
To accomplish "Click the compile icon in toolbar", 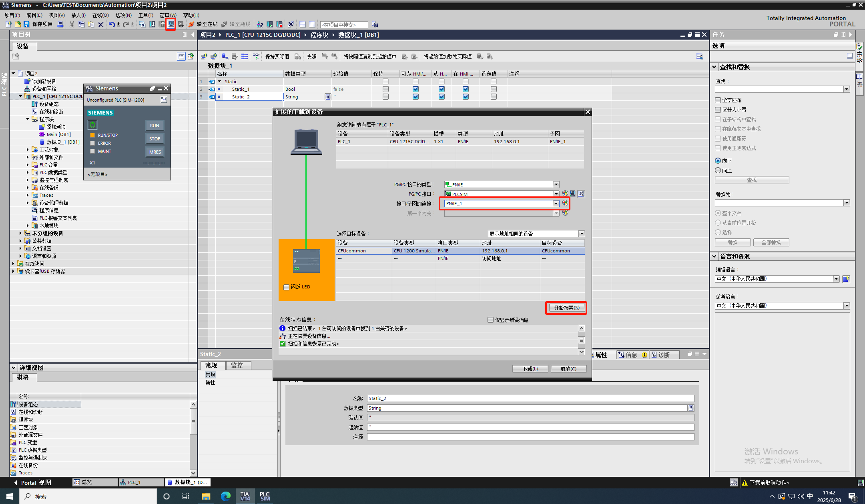I will pos(142,24).
